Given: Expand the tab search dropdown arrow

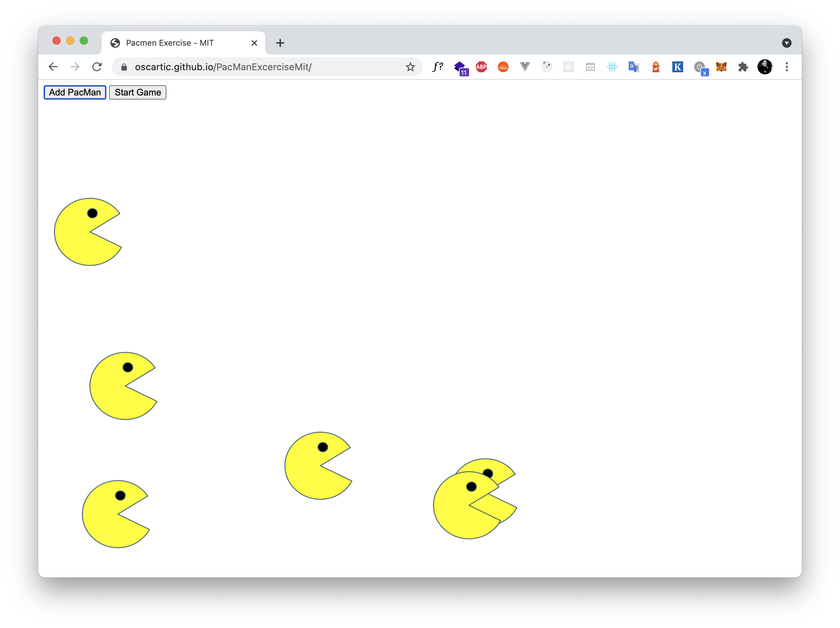Looking at the screenshot, I should click(x=786, y=43).
